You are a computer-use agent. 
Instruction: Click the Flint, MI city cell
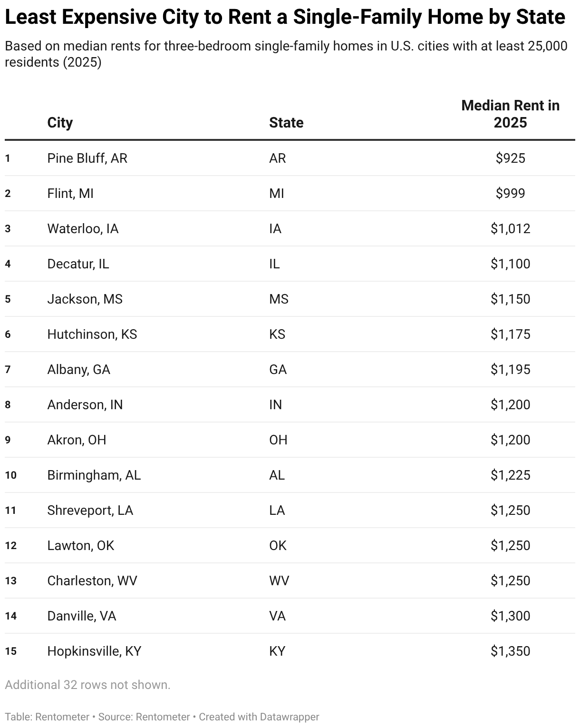click(x=70, y=193)
